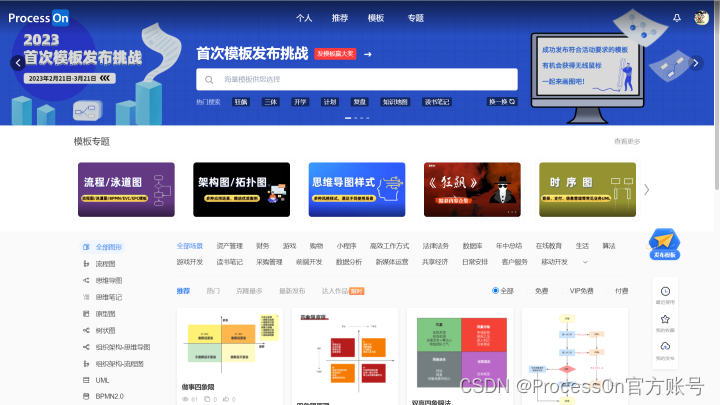Go to previous banner slide
This screenshot has height=405, width=720.
[18, 63]
